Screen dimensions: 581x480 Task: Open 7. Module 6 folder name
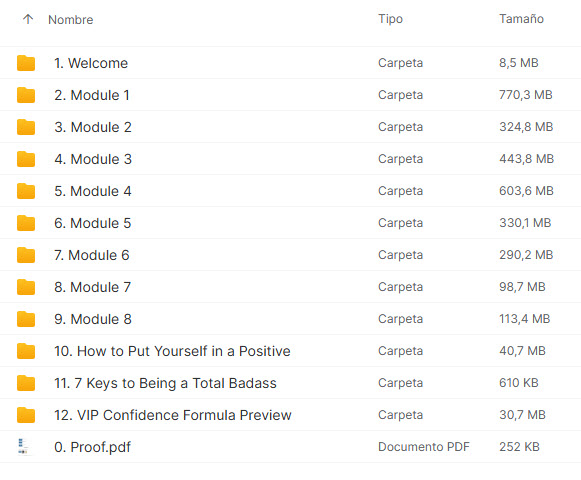[x=92, y=255]
